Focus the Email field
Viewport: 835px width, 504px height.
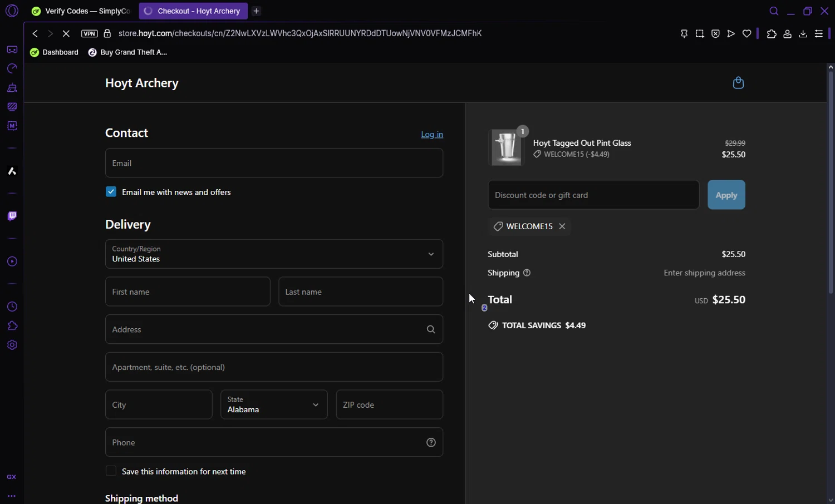[x=274, y=163]
